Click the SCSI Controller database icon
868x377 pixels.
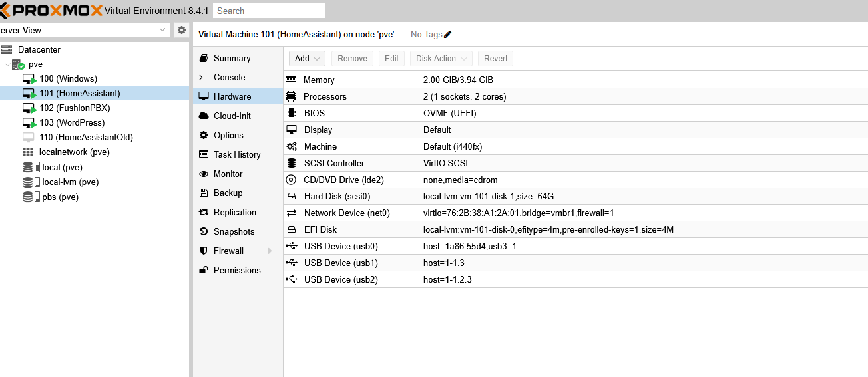(x=291, y=163)
